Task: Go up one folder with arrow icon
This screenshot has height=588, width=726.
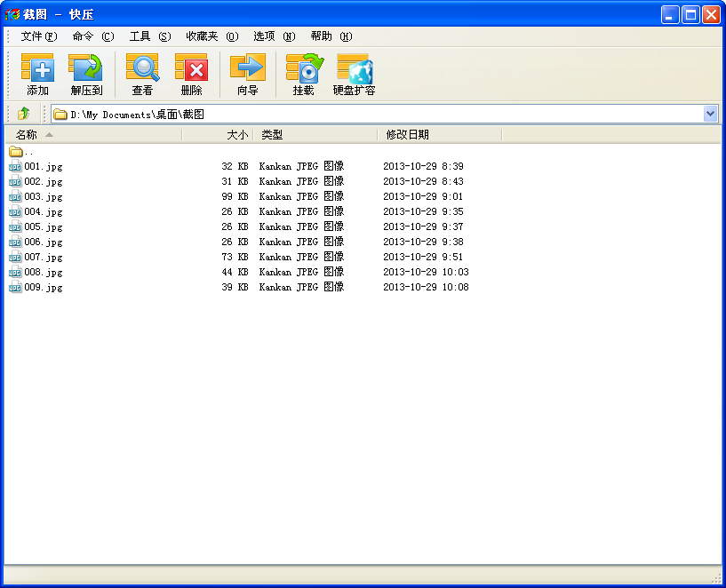Action: 24,114
